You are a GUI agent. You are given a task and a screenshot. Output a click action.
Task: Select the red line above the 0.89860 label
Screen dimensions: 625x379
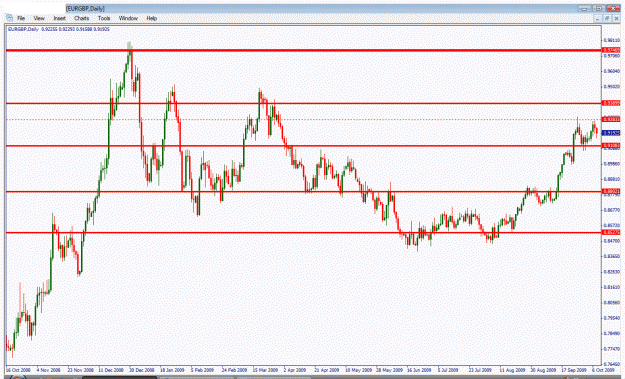[x=303, y=146]
